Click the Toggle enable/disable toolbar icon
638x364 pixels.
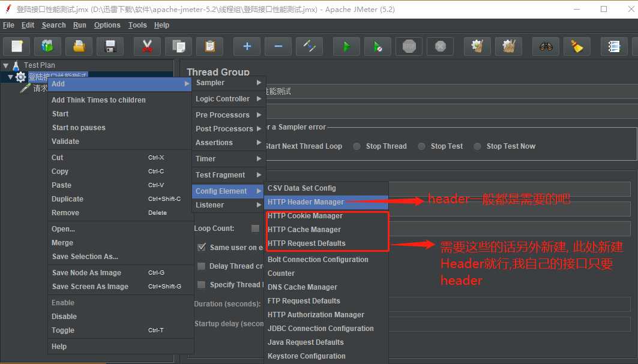pos(310,46)
